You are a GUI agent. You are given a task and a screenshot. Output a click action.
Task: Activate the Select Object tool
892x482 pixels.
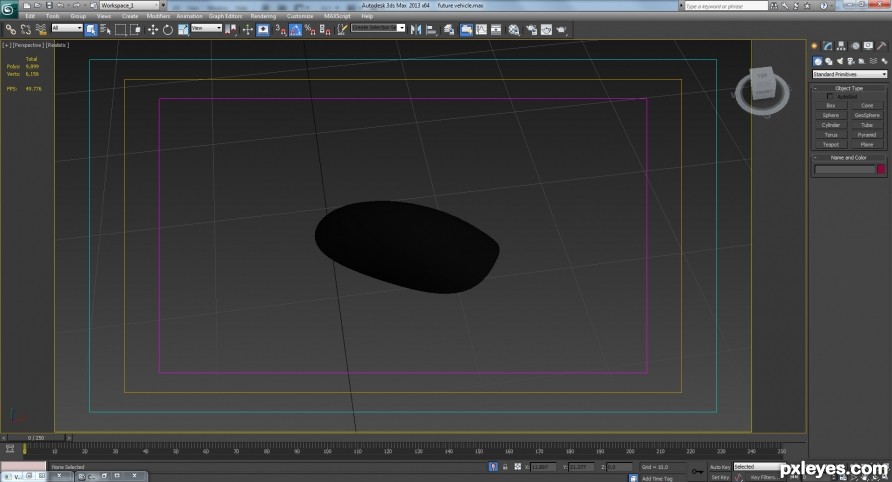(91, 30)
